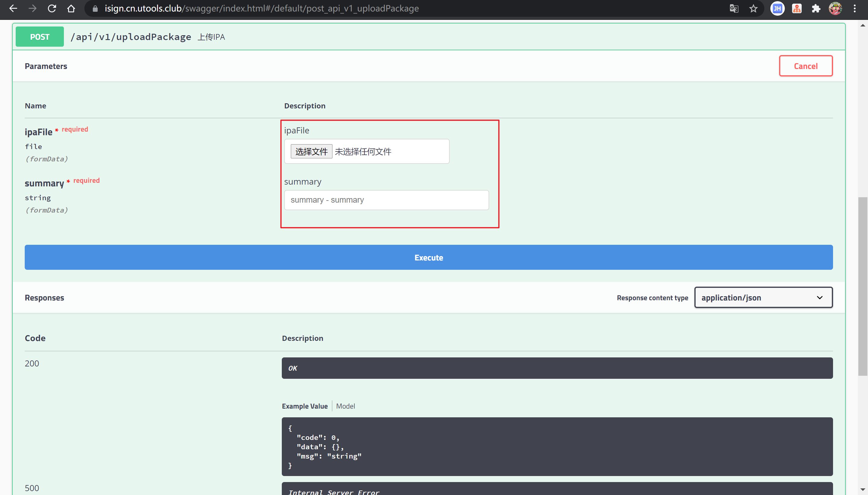Click the example JSON code block

[x=557, y=447]
